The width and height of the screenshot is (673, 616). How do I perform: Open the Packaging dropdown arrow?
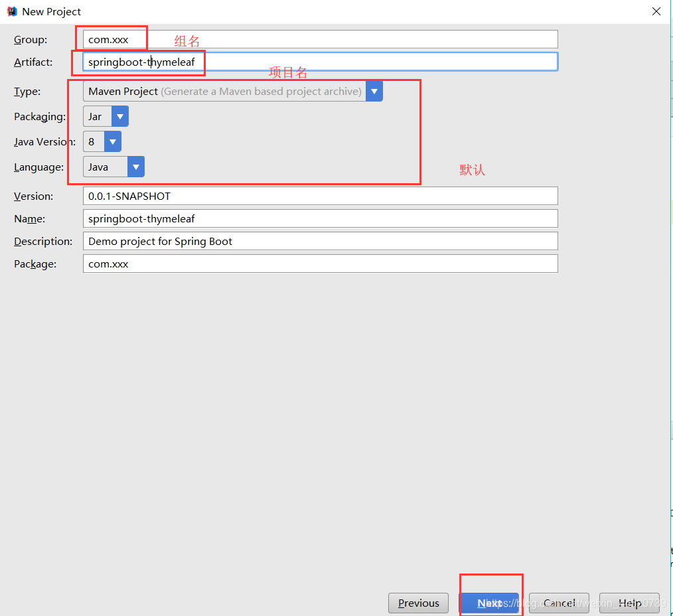click(x=120, y=116)
